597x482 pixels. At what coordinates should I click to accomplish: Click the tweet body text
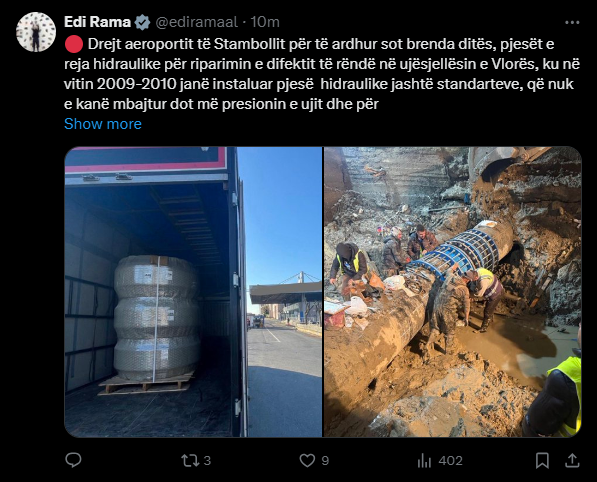322,73
